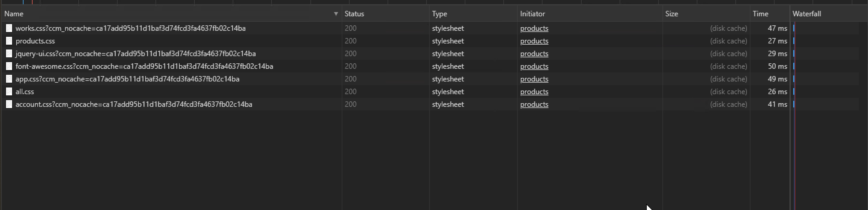The height and width of the screenshot is (210, 868).
Task: Select the all.css request
Action: 430,92
